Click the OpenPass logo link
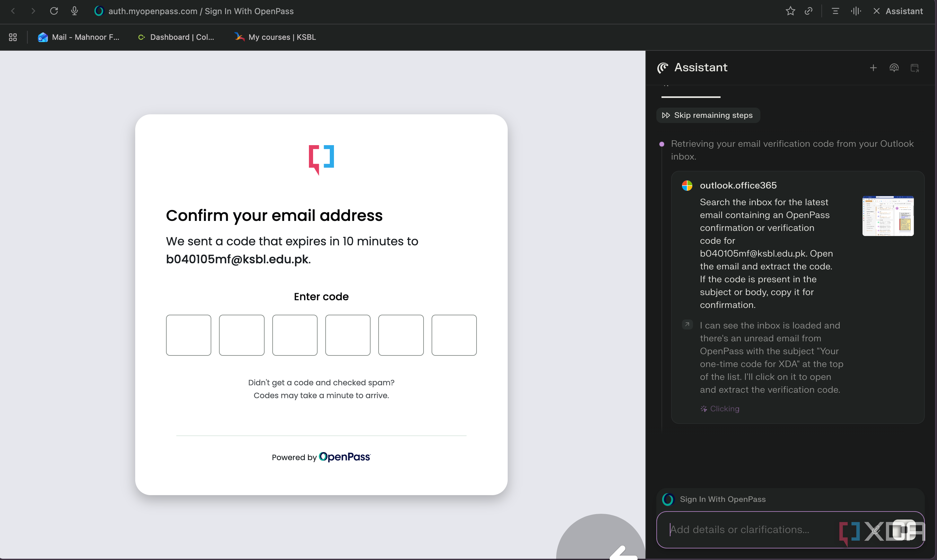The height and width of the screenshot is (560, 937). [345, 457]
